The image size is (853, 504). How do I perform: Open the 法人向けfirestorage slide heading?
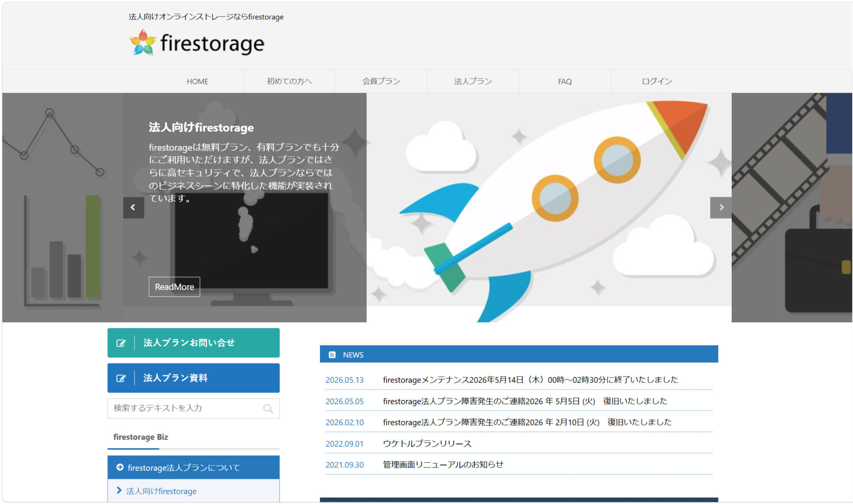tap(201, 127)
